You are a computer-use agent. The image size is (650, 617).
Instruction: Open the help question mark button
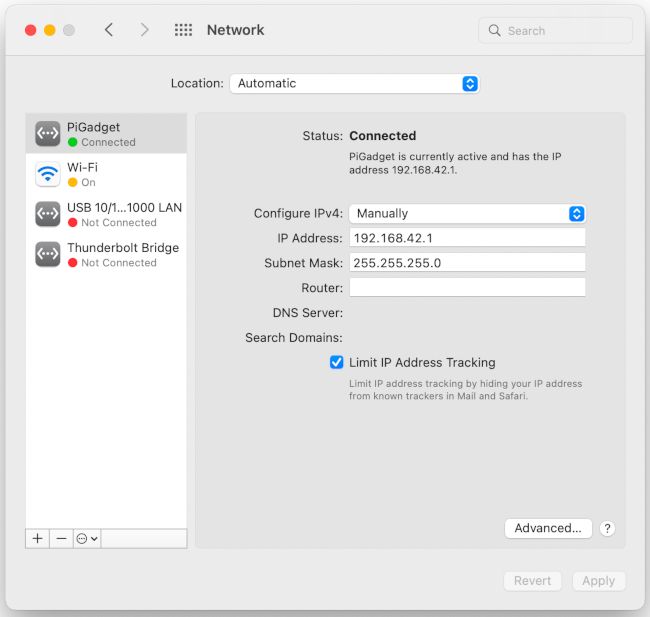(608, 528)
